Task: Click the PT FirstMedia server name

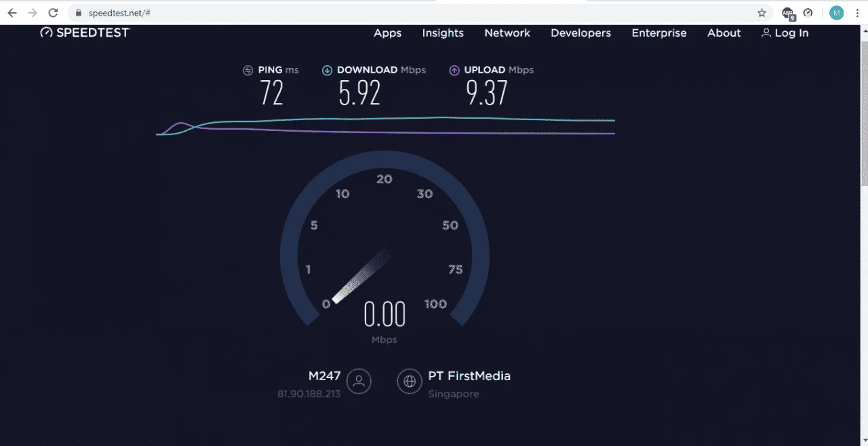Action: (x=469, y=375)
